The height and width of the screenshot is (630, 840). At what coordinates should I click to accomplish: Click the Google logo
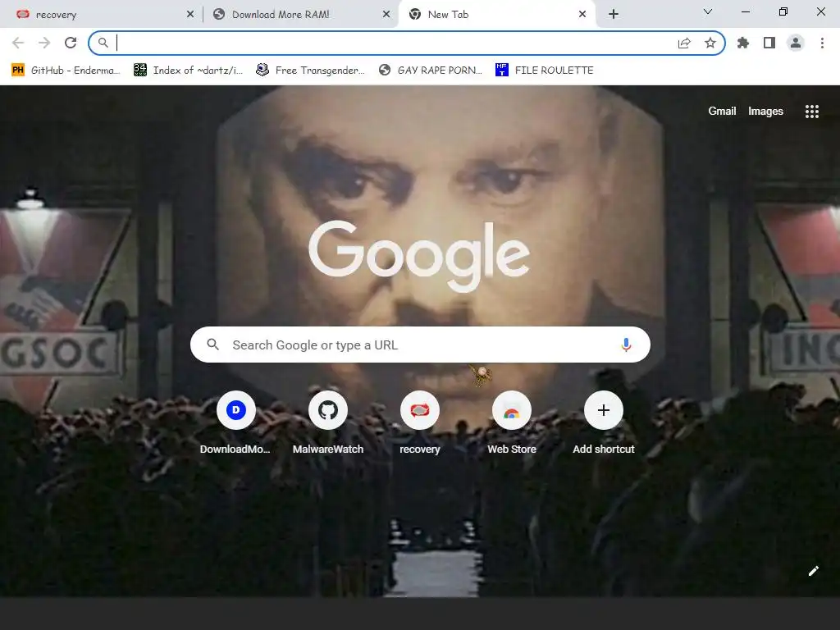pos(419,256)
